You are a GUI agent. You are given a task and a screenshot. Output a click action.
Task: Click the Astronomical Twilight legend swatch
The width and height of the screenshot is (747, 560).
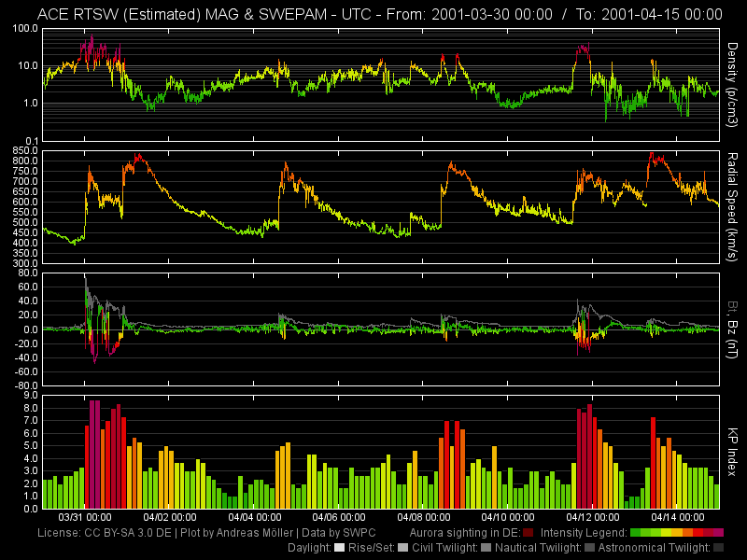tap(718, 548)
